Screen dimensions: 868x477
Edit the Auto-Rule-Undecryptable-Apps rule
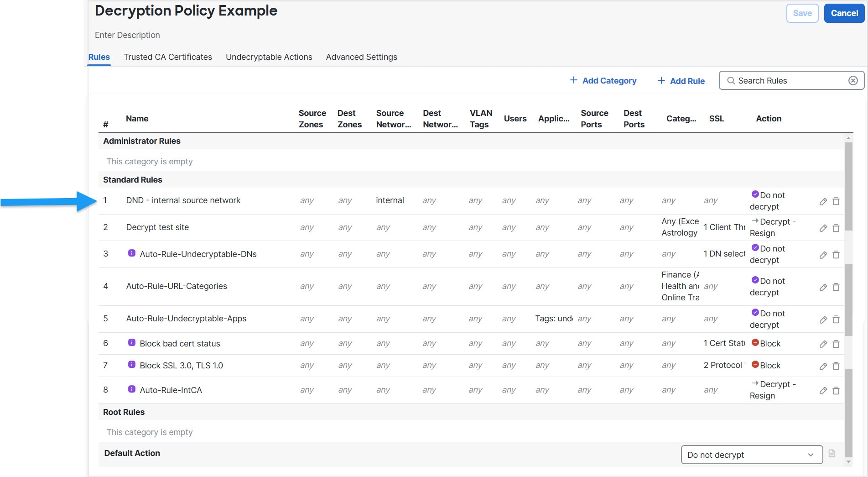point(823,320)
